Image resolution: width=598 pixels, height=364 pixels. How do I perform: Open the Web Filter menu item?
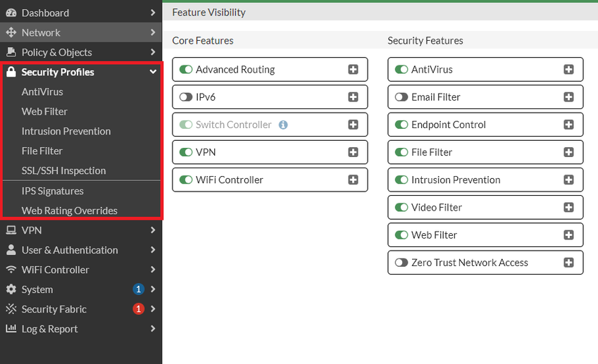click(x=44, y=111)
